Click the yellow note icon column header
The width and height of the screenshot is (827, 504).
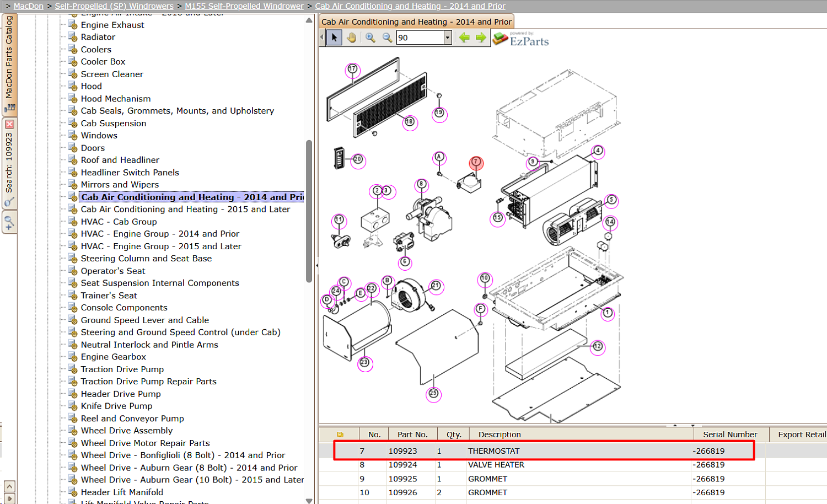click(340, 435)
